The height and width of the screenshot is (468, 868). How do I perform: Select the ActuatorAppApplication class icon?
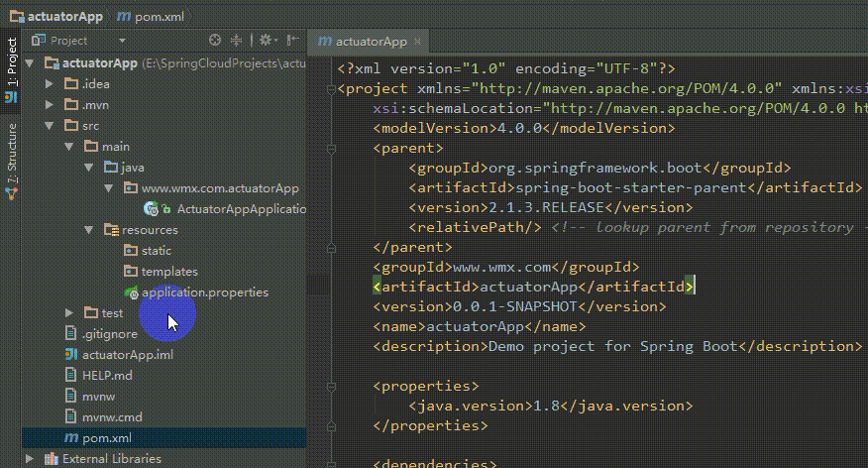coord(151,209)
